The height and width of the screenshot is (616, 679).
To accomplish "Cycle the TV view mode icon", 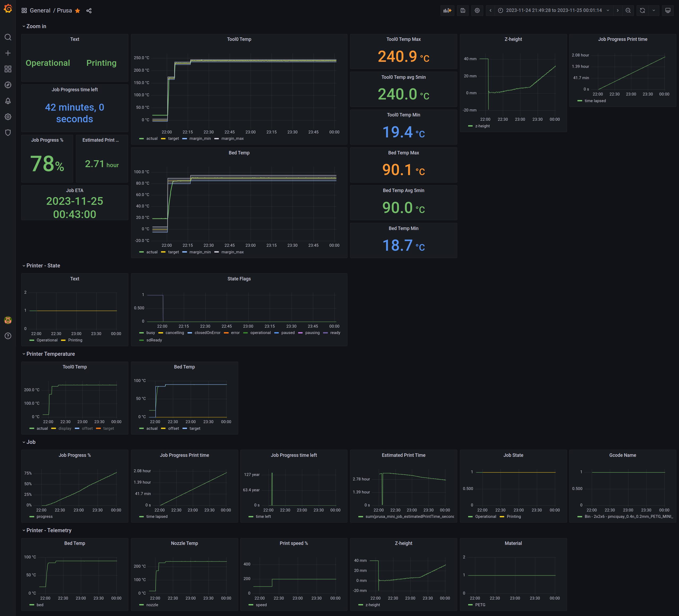I will (x=668, y=10).
